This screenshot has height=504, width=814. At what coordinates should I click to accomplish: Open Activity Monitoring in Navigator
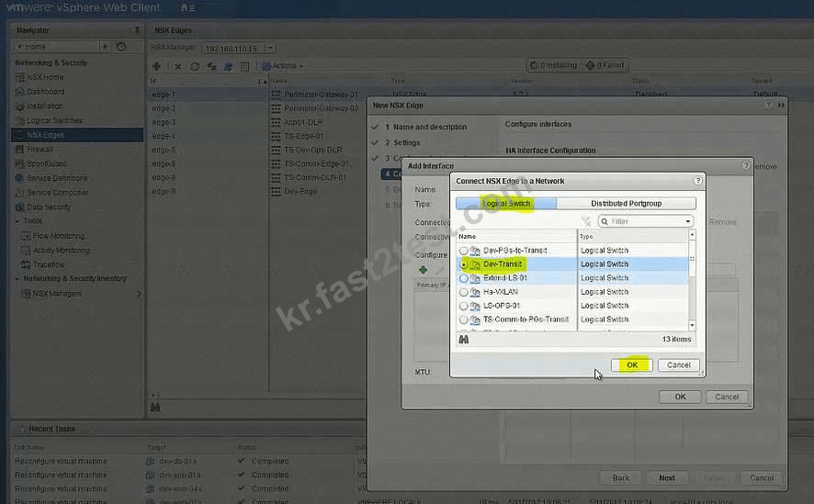click(x=62, y=251)
